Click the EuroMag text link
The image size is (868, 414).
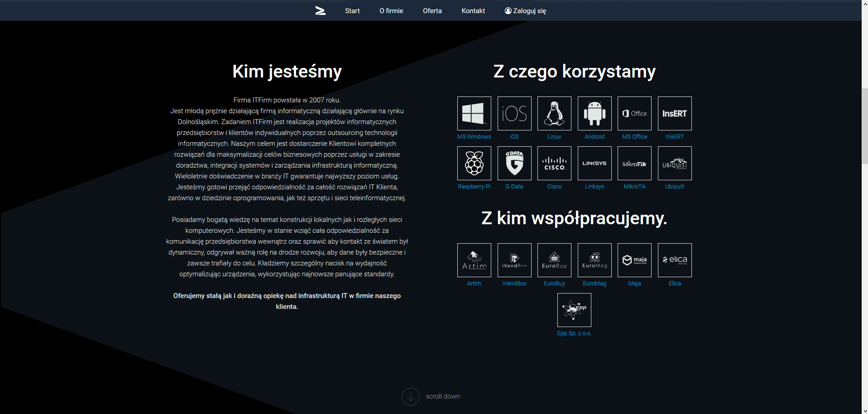click(x=595, y=283)
